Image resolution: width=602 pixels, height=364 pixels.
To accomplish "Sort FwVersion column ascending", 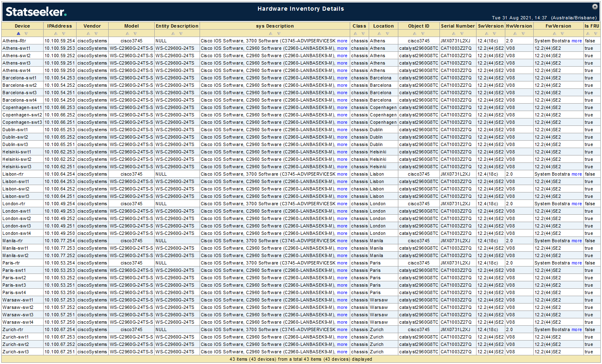I will [554, 34].
